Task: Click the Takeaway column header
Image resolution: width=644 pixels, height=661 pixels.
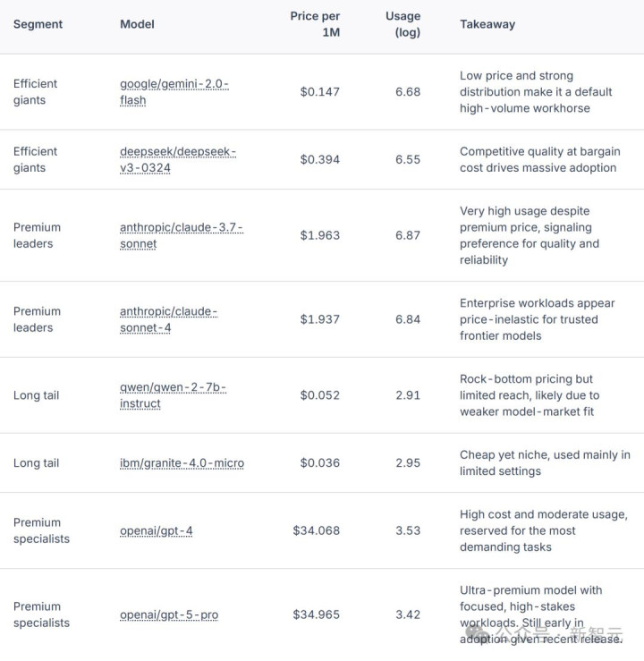Action: (x=487, y=24)
